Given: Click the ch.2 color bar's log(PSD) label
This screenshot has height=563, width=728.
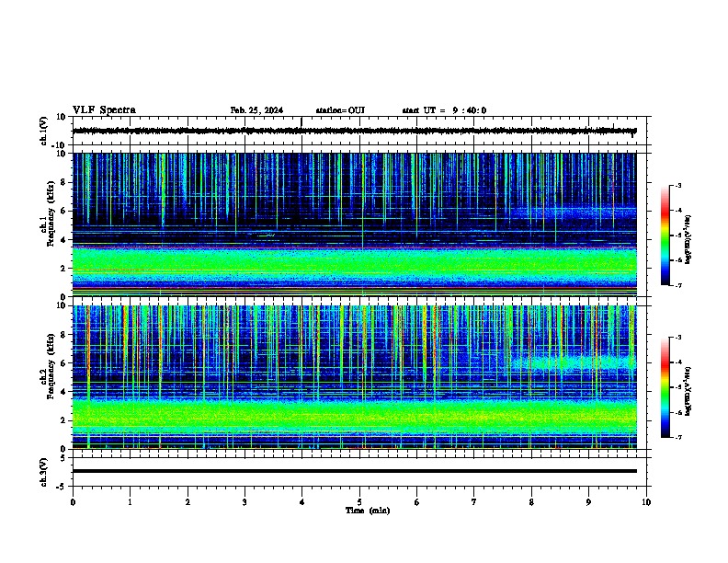Looking at the screenshot, I should (688, 391).
